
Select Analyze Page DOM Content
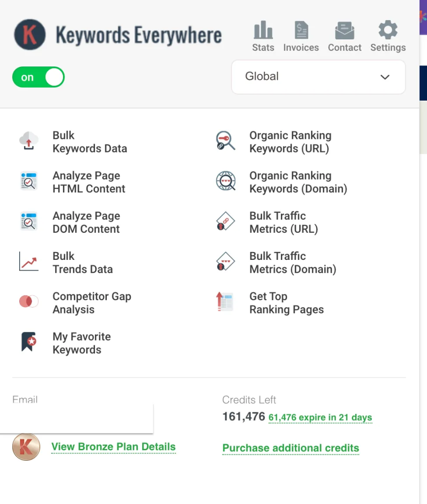coord(86,222)
